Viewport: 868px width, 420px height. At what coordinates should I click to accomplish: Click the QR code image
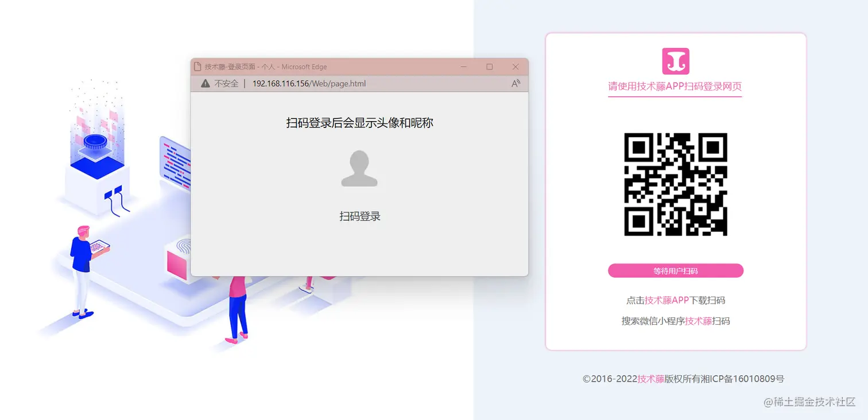(676, 184)
